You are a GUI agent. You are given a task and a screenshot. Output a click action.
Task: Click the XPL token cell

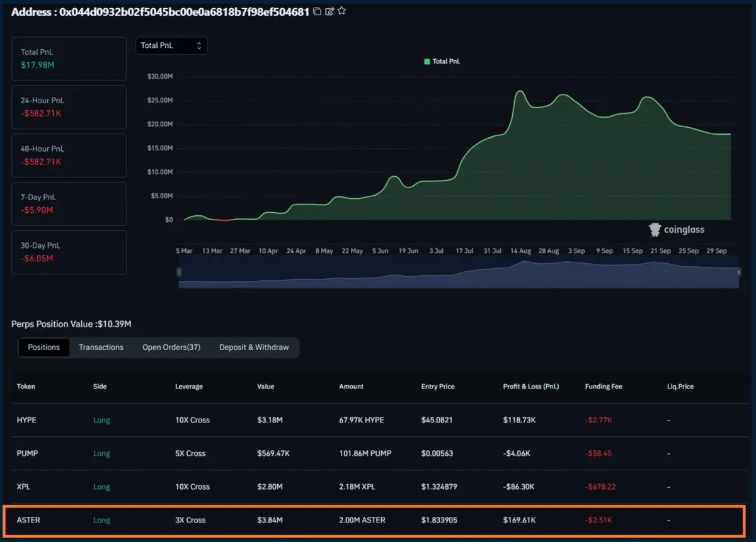pos(23,487)
